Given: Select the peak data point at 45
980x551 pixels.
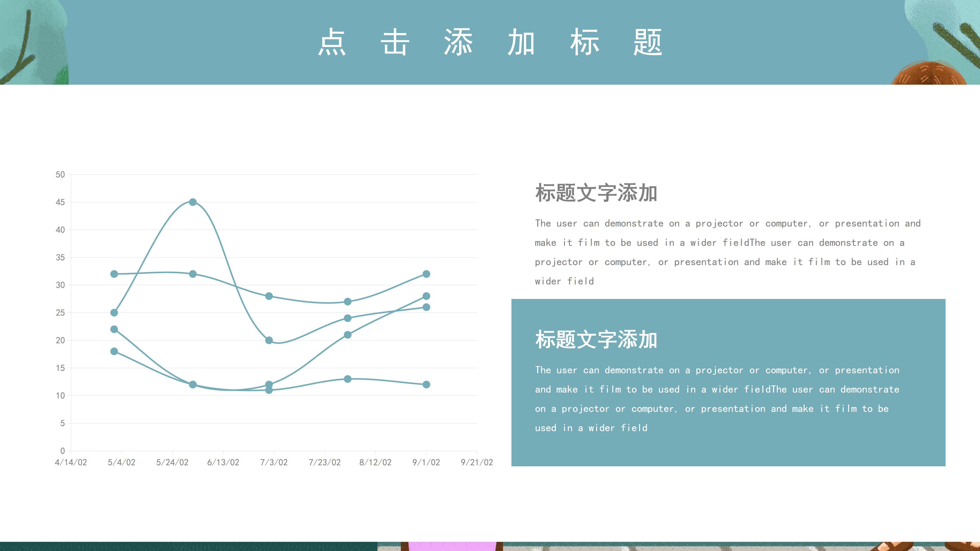Looking at the screenshot, I should point(193,202).
